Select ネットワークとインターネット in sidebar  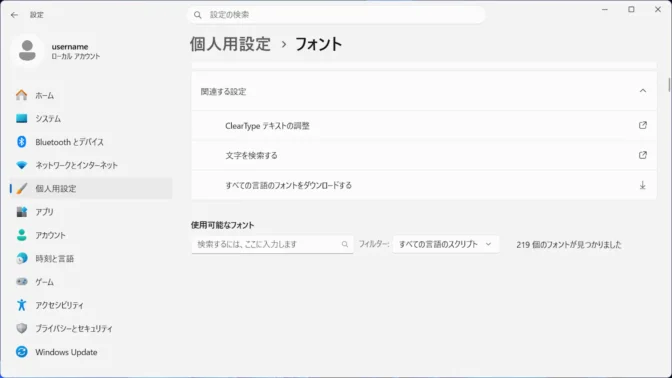click(91, 165)
